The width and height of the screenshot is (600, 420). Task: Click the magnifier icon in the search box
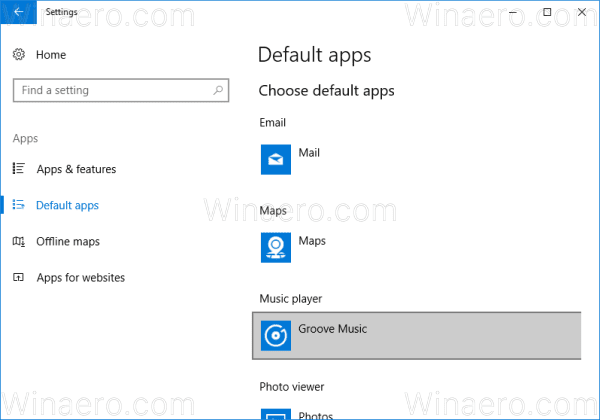click(218, 90)
